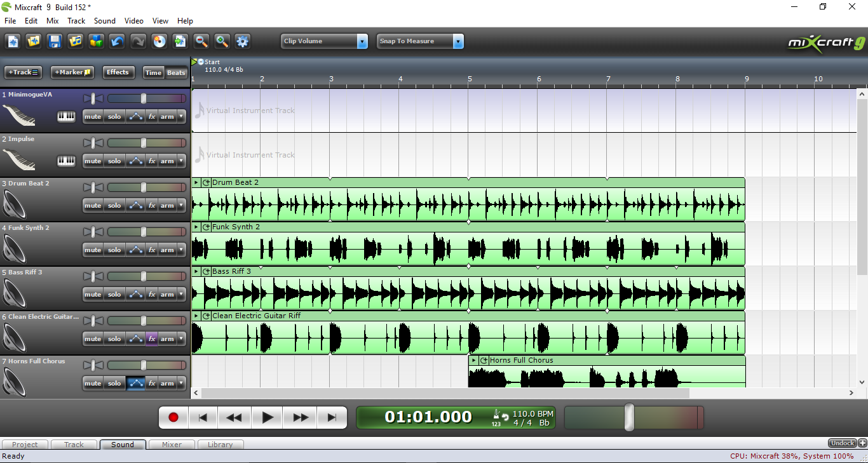This screenshot has width=868, height=463.
Task: Open Preferences with the gear icon
Action: [x=242, y=41]
